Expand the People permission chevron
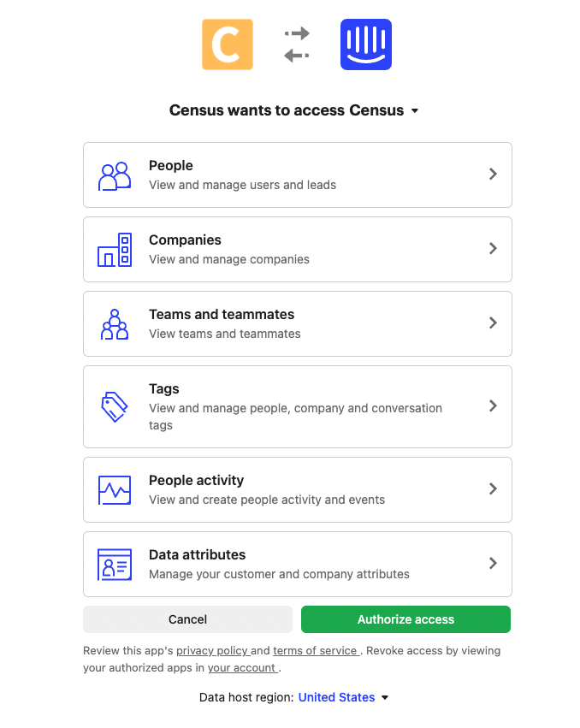Image resolution: width=580 pixels, height=728 pixels. click(x=493, y=174)
